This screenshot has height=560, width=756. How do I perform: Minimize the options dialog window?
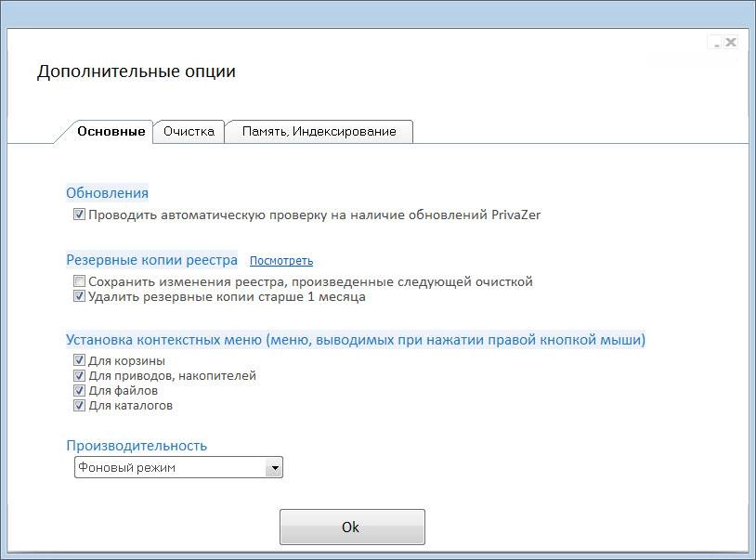pyautogui.click(x=716, y=43)
